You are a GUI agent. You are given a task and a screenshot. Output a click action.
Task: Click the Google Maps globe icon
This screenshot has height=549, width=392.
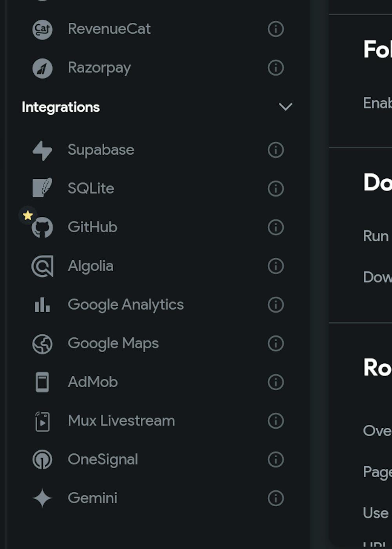point(42,344)
